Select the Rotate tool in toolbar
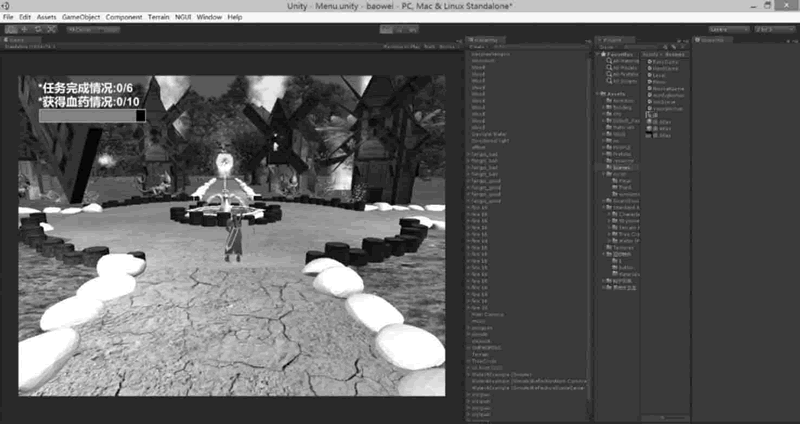The width and height of the screenshot is (800, 424). 39,30
